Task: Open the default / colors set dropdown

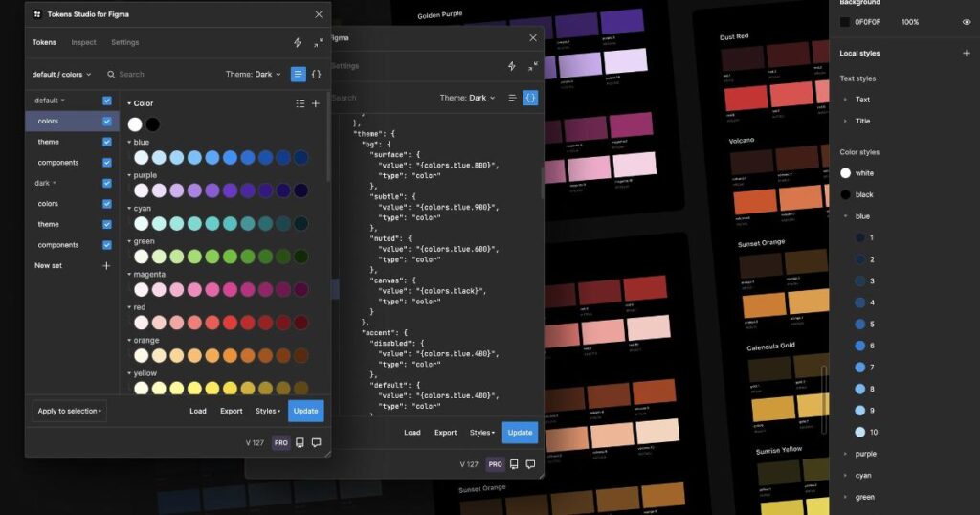Action: (x=61, y=75)
